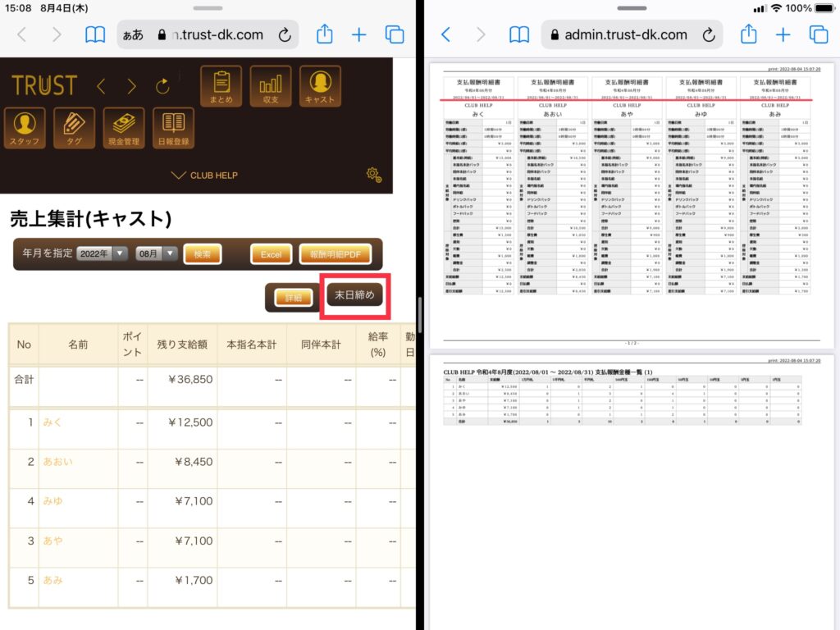Image resolution: width=840 pixels, height=630 pixels.
Task: Reload admin.trust-dk.com in right pane
Action: click(x=709, y=34)
